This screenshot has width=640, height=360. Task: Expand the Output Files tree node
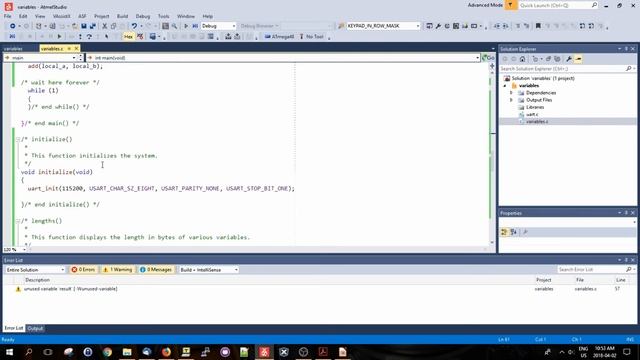tap(511, 100)
